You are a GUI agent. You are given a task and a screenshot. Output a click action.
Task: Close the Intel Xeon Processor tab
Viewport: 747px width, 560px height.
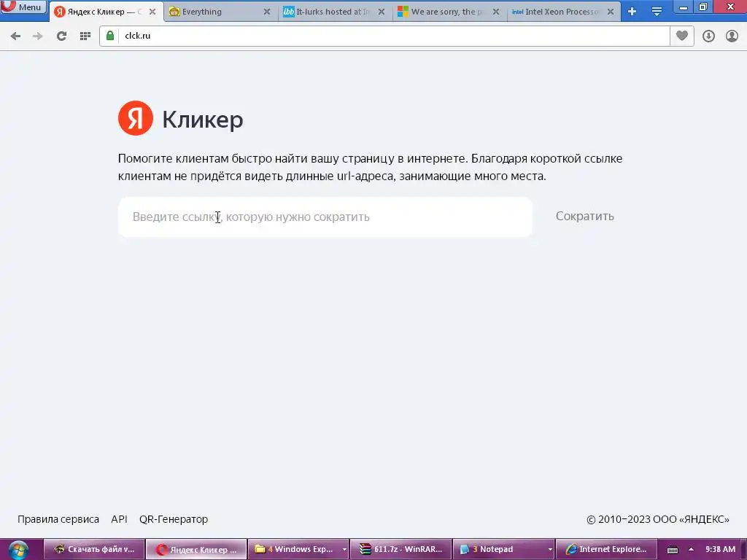coord(611,12)
